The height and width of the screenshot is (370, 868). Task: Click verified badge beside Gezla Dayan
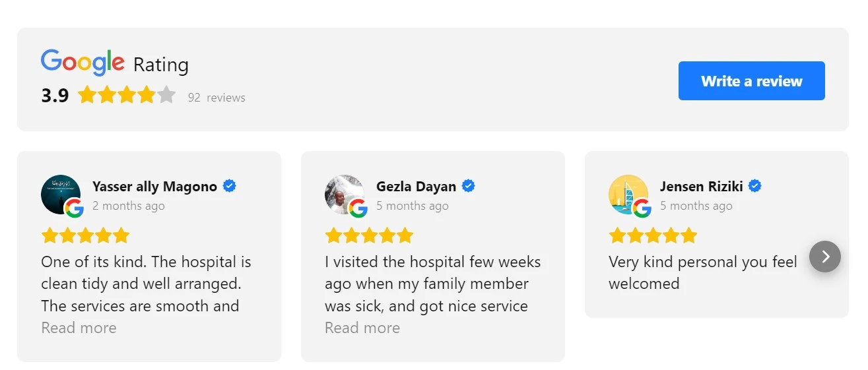point(468,186)
